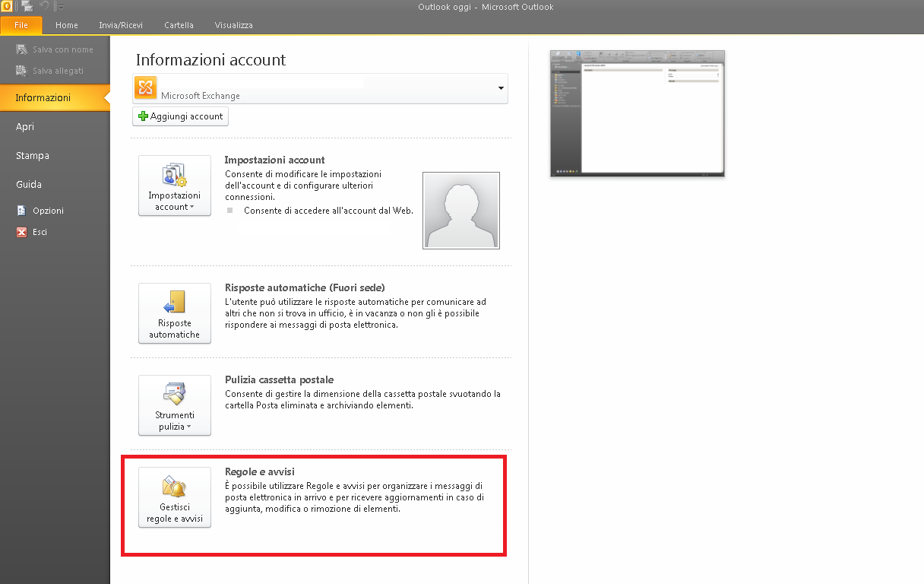Click the red X Esci icon
This screenshot has height=584, width=924.
coord(21,232)
